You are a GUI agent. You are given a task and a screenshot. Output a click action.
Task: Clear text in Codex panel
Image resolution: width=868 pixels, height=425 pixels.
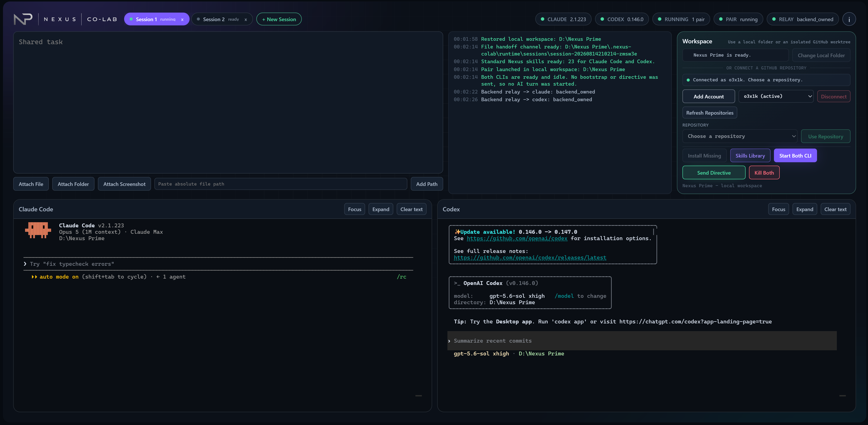[835, 209]
